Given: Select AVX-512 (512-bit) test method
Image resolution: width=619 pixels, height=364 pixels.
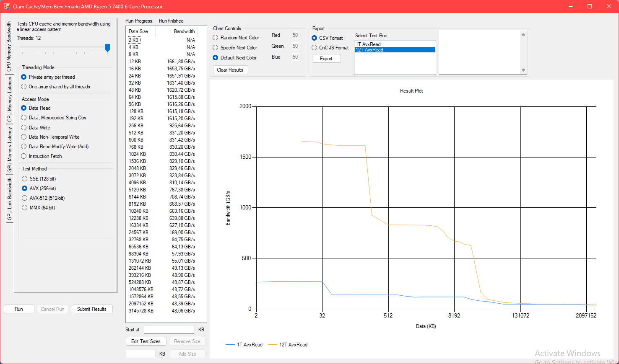Looking at the screenshot, I should point(25,198).
